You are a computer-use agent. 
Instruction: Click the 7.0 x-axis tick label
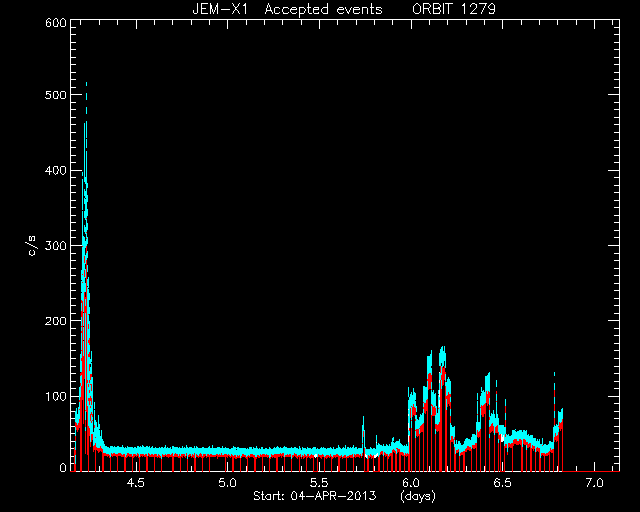(x=594, y=483)
